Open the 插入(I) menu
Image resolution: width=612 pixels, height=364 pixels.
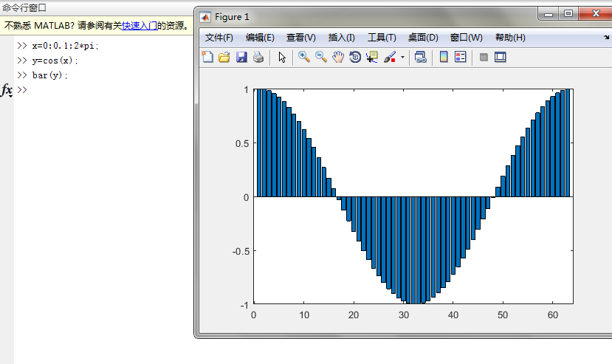tap(342, 38)
